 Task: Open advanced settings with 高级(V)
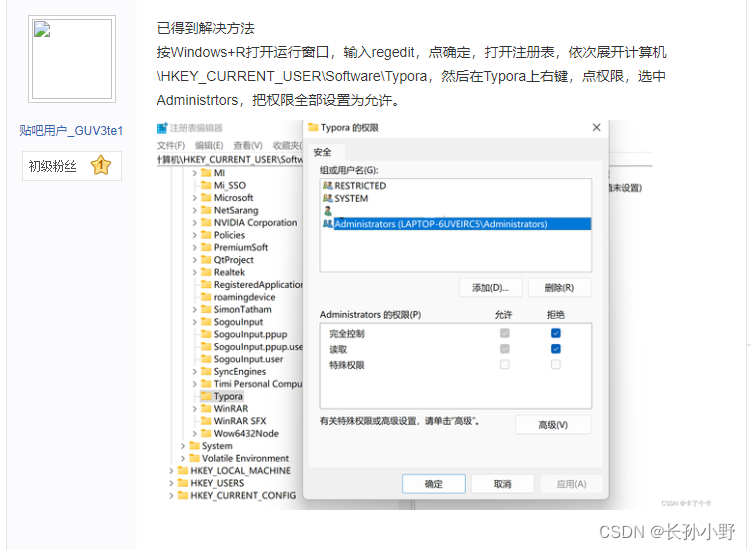pyautogui.click(x=553, y=425)
